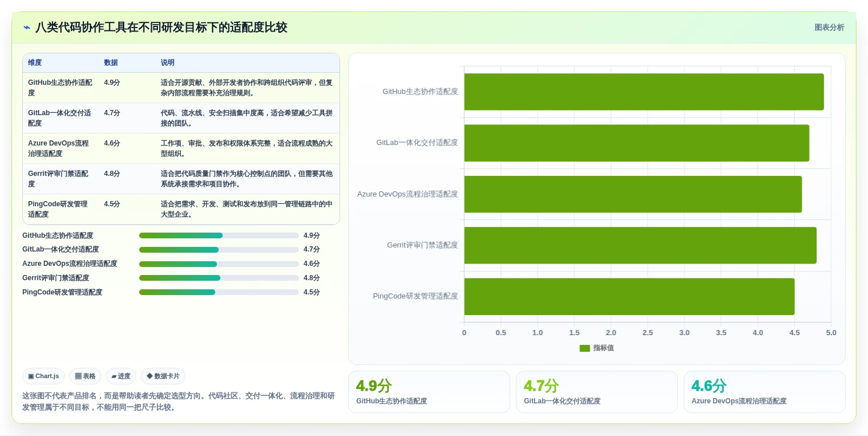Select the Chart.js tag chip

pyautogui.click(x=44, y=376)
